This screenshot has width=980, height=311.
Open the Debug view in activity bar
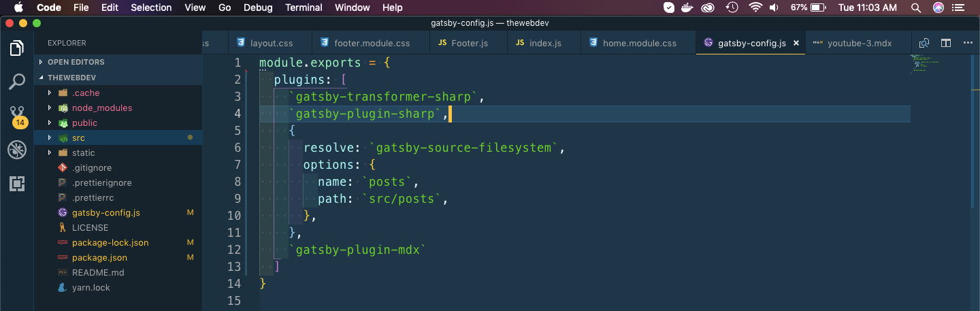point(17,150)
